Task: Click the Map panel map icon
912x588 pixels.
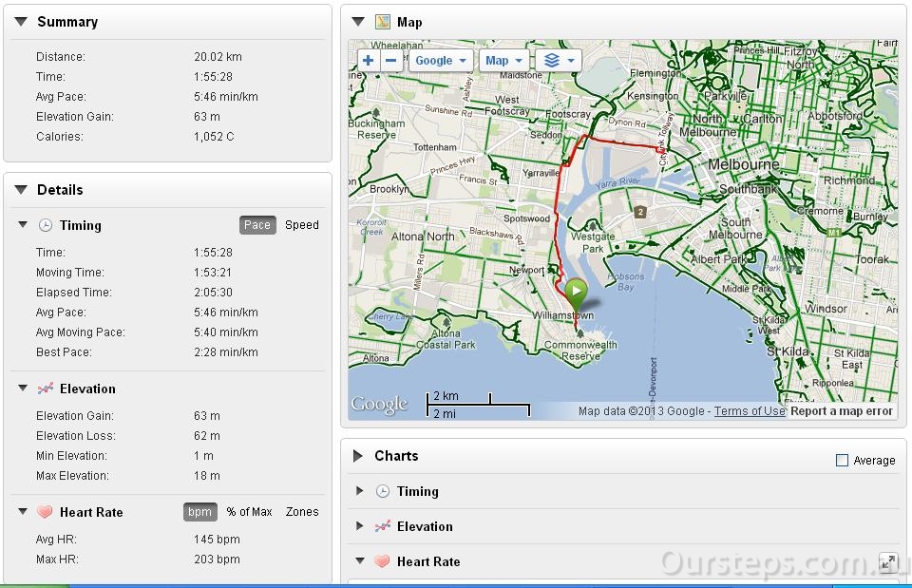Action: [x=382, y=22]
